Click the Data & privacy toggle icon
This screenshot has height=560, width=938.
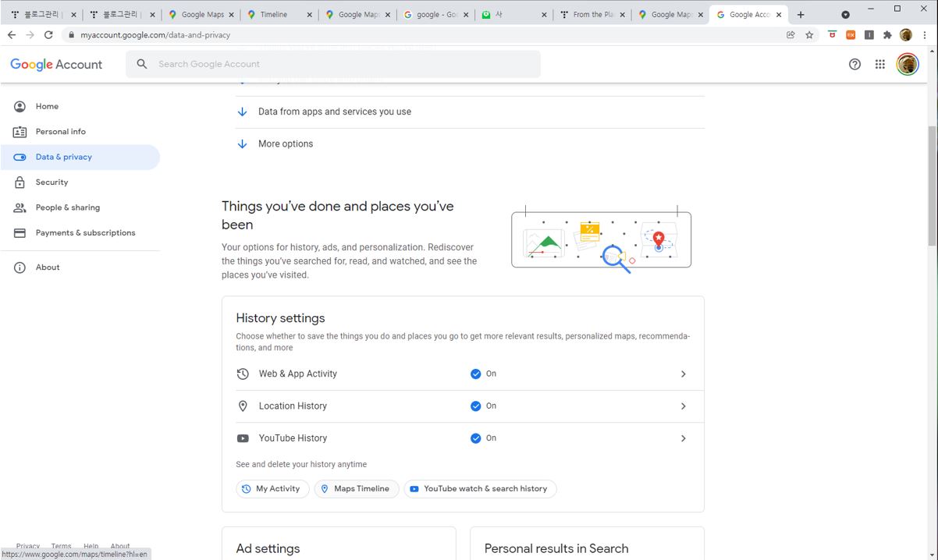click(20, 157)
